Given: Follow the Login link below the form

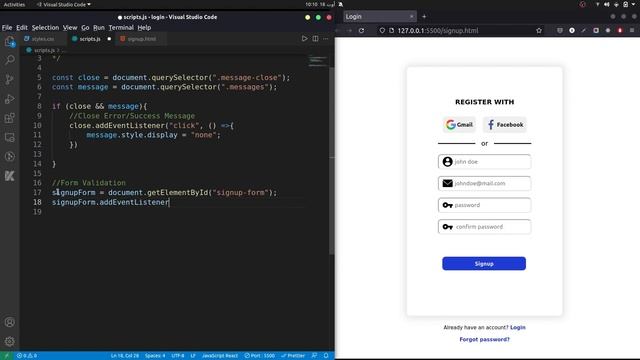Looking at the screenshot, I should tap(518, 327).
